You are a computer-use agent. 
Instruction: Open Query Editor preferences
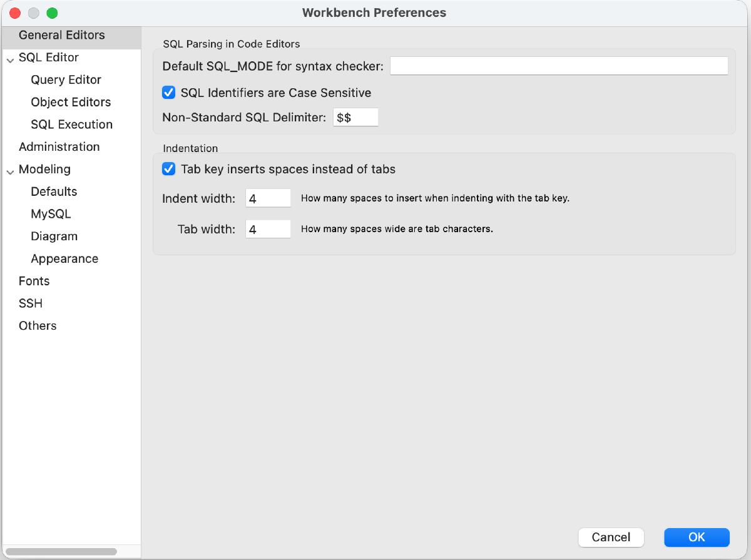[66, 79]
